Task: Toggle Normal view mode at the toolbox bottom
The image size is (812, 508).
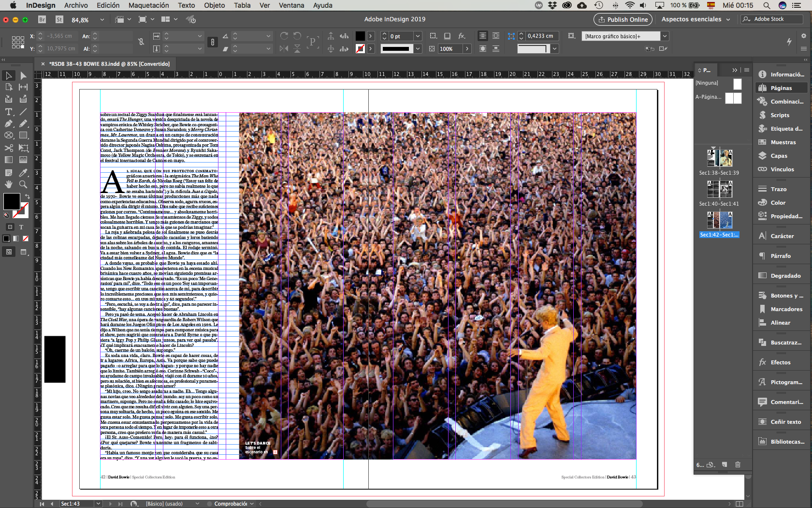Action: [x=9, y=252]
